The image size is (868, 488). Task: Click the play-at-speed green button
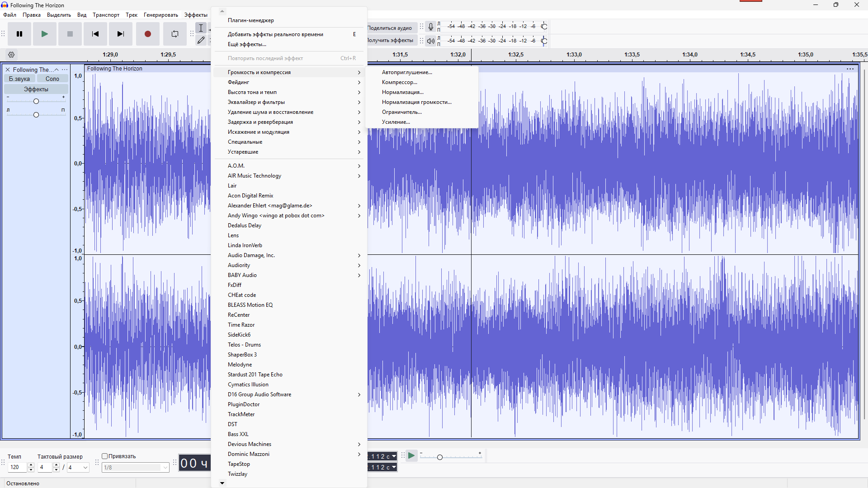[411, 455]
